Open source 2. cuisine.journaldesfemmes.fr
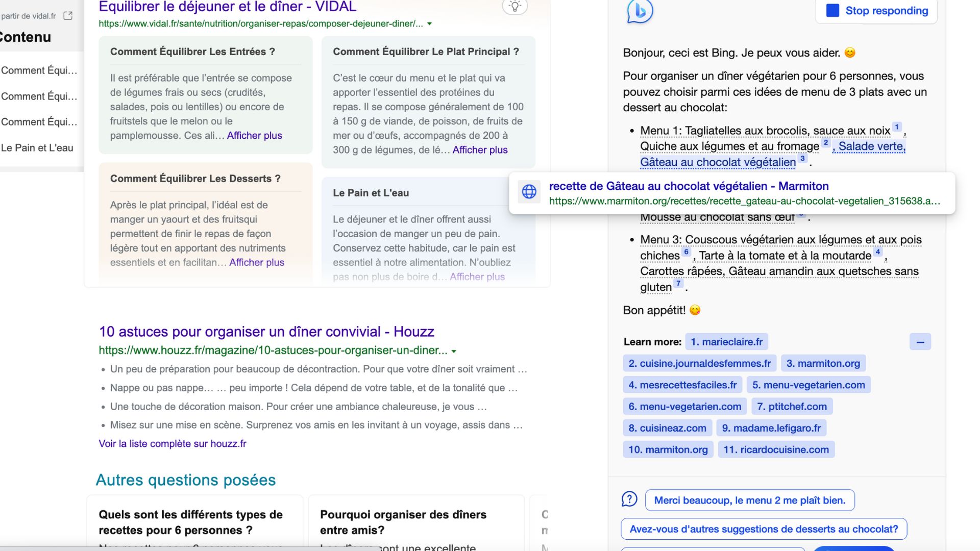This screenshot has height=551, width=980. tap(700, 363)
